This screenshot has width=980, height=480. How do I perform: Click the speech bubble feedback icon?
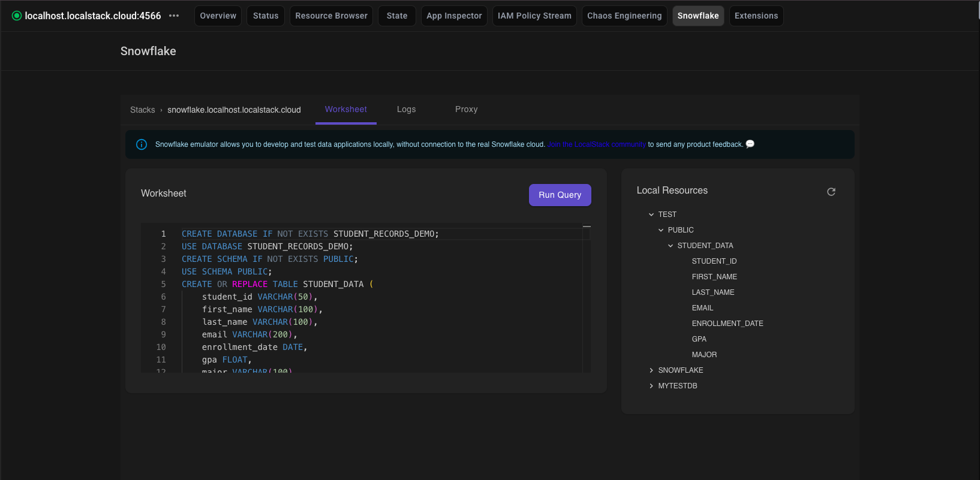click(x=750, y=144)
